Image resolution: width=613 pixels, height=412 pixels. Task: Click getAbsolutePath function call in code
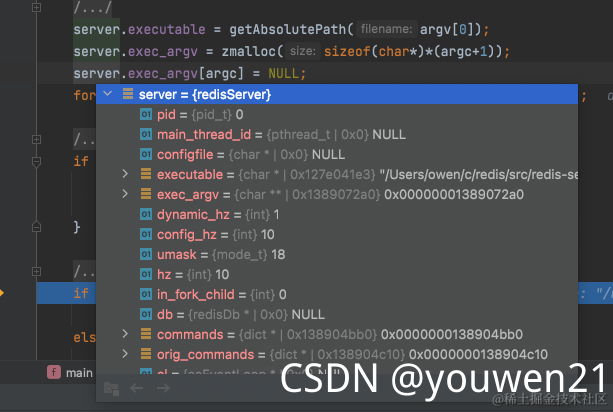[288, 29]
